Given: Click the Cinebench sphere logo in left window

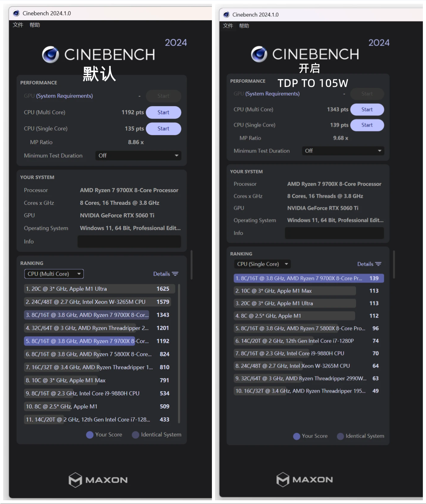Looking at the screenshot, I should [x=51, y=55].
